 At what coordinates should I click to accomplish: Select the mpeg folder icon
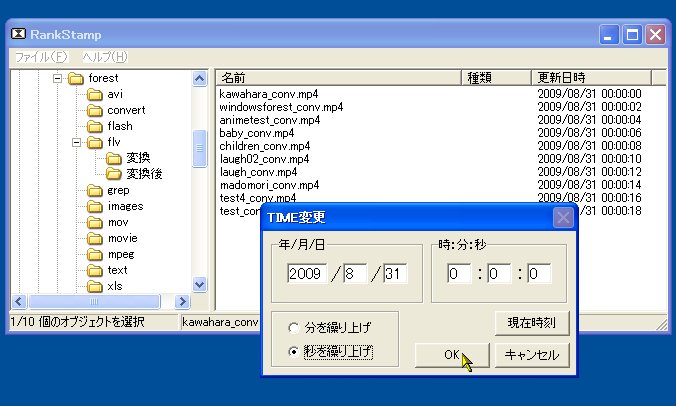[x=95, y=254]
